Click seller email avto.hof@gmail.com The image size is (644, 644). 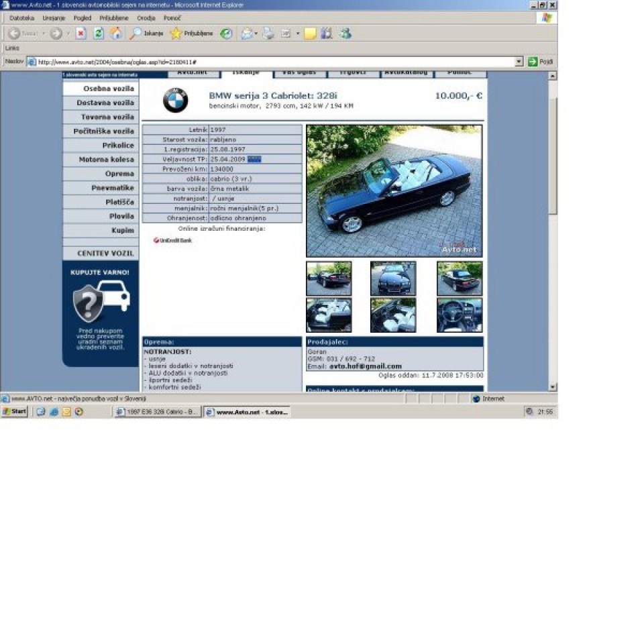point(366,366)
